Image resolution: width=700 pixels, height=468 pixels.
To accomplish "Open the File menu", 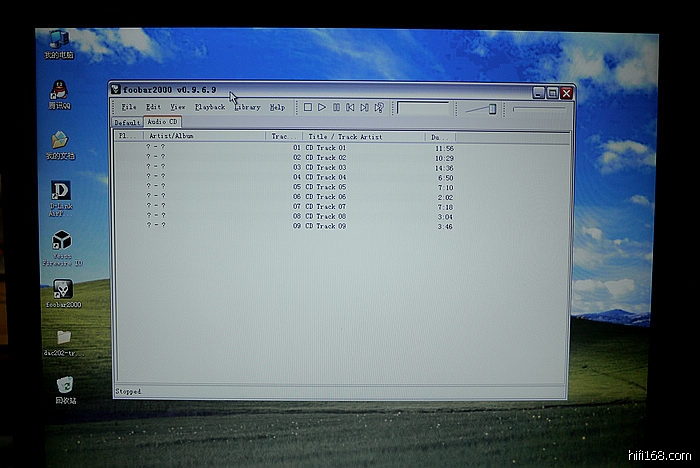I will [x=128, y=107].
